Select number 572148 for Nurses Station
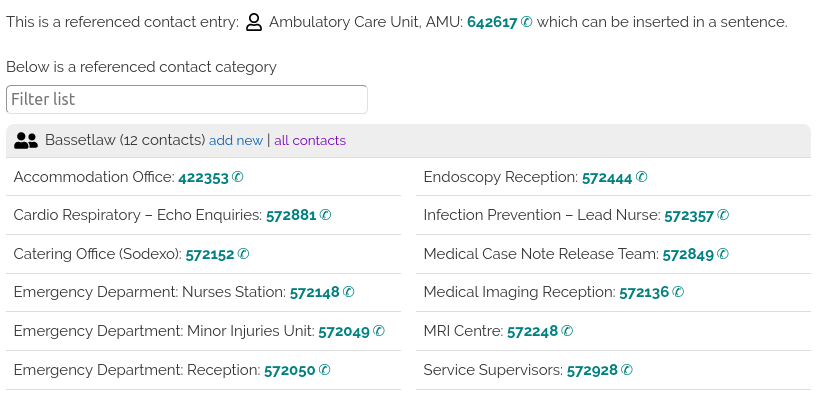Viewport: 819px width, 399px height. [314, 292]
